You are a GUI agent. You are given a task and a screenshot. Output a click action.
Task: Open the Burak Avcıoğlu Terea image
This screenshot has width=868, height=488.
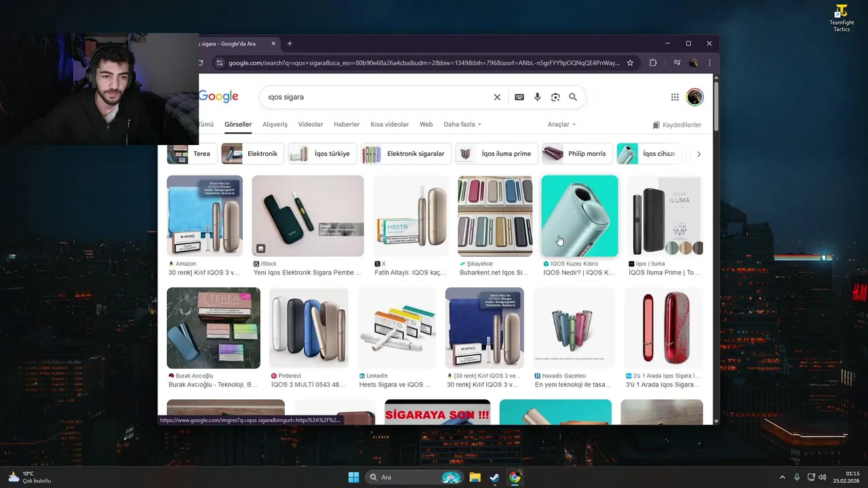214,328
